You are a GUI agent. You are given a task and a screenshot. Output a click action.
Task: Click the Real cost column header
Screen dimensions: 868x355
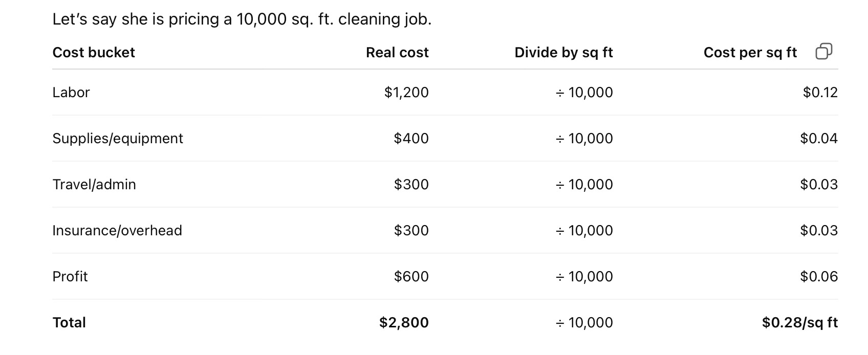click(397, 52)
